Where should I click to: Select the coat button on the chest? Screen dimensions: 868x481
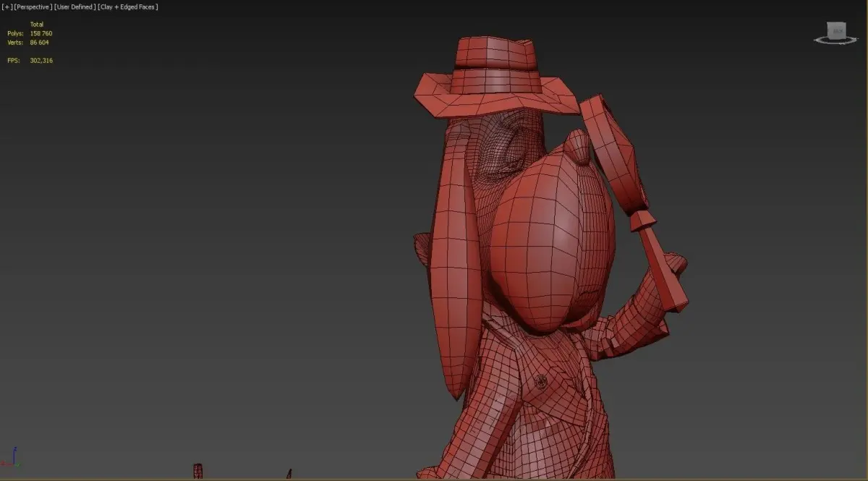(540, 380)
